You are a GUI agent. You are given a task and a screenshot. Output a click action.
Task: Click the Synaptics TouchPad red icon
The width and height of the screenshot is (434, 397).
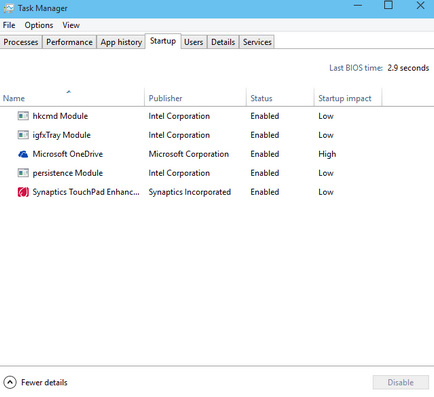coord(23,192)
